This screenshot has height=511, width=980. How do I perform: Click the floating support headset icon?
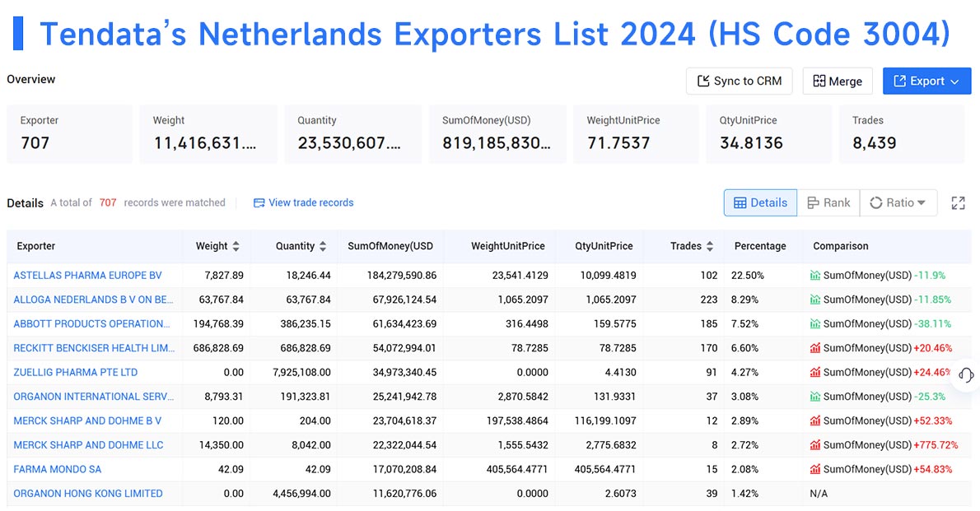tap(965, 375)
